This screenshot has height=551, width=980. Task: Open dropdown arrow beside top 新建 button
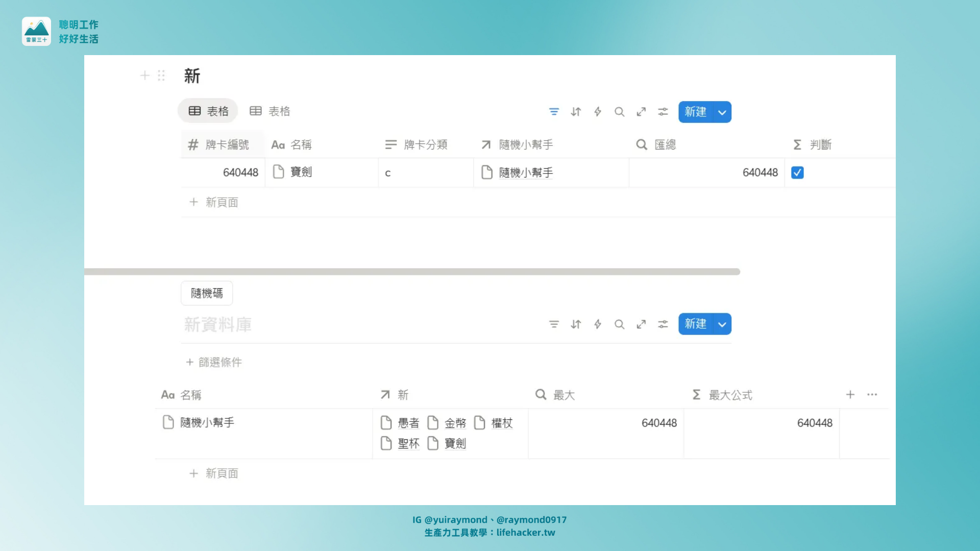tap(722, 112)
